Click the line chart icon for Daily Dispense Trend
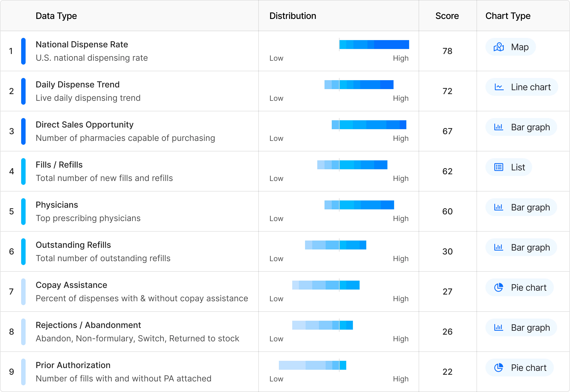Image resolution: width=570 pixels, height=392 pixels. click(x=498, y=87)
